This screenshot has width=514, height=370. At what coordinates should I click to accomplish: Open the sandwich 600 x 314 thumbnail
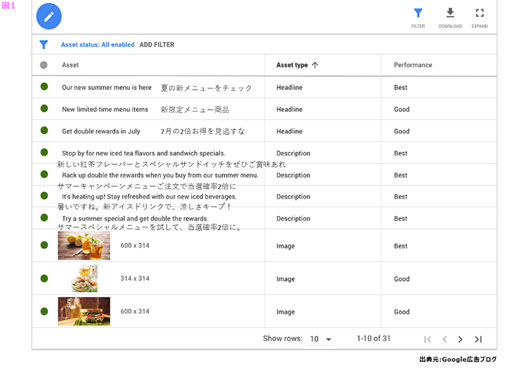coord(84,311)
